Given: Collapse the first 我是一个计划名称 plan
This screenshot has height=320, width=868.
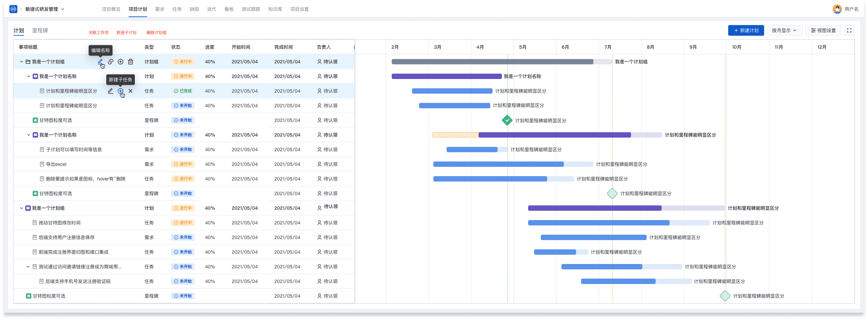Looking at the screenshot, I should 29,76.
